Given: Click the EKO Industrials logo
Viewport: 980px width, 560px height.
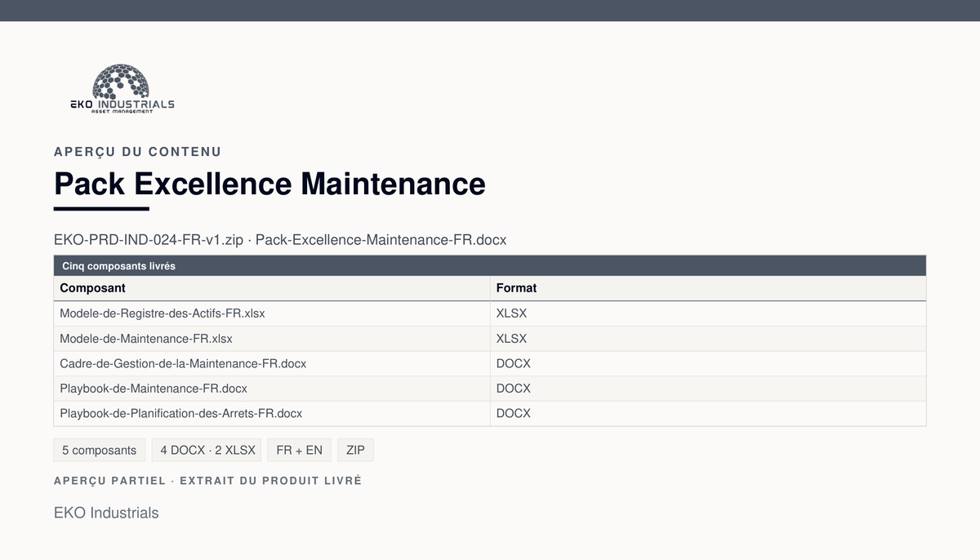Looking at the screenshot, I should (x=122, y=89).
